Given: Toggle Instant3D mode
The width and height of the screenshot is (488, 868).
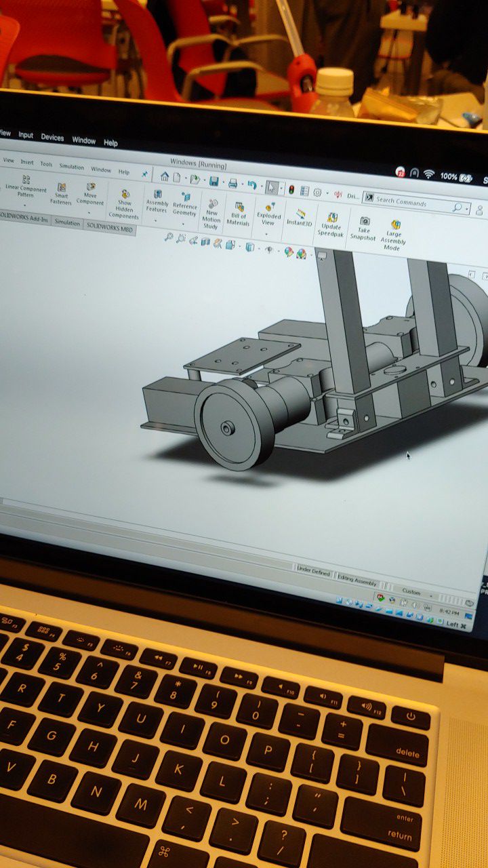Looking at the screenshot, I should (x=299, y=217).
